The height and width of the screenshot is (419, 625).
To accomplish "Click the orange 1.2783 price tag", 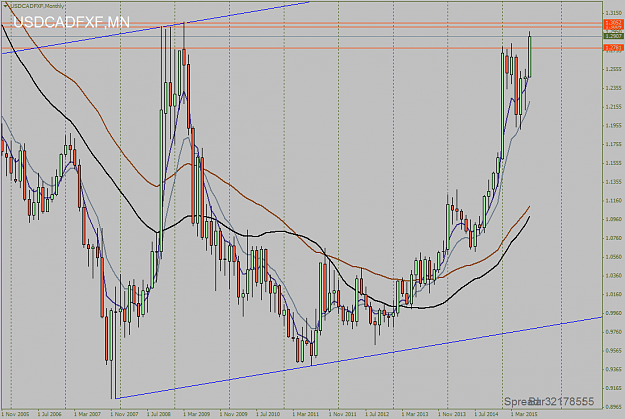I will [614, 48].
